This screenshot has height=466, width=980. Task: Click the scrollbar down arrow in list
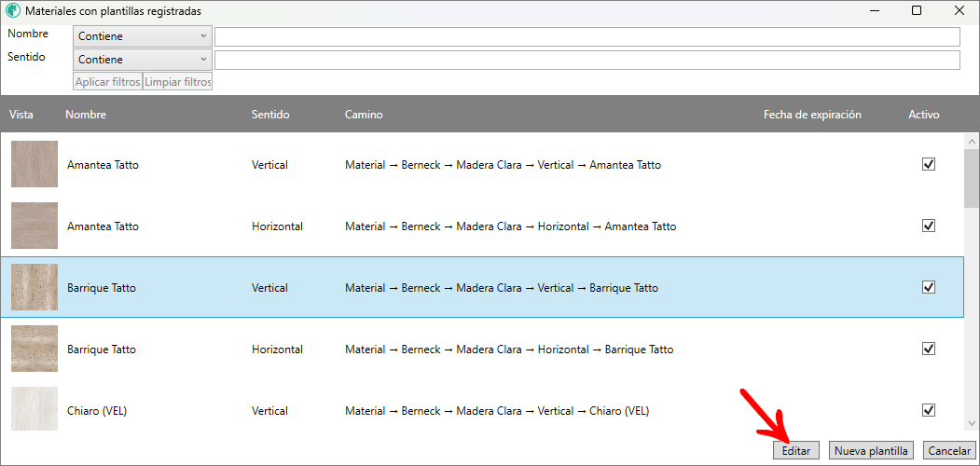click(972, 422)
